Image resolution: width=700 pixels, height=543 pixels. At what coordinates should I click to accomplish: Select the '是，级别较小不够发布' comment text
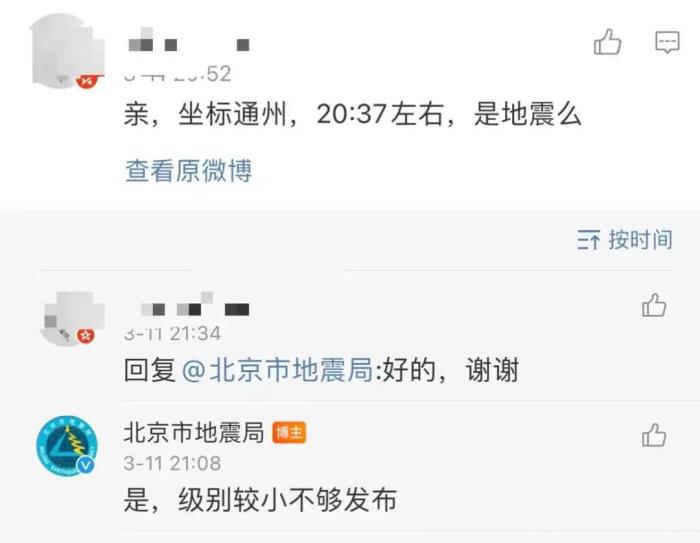coord(260,499)
